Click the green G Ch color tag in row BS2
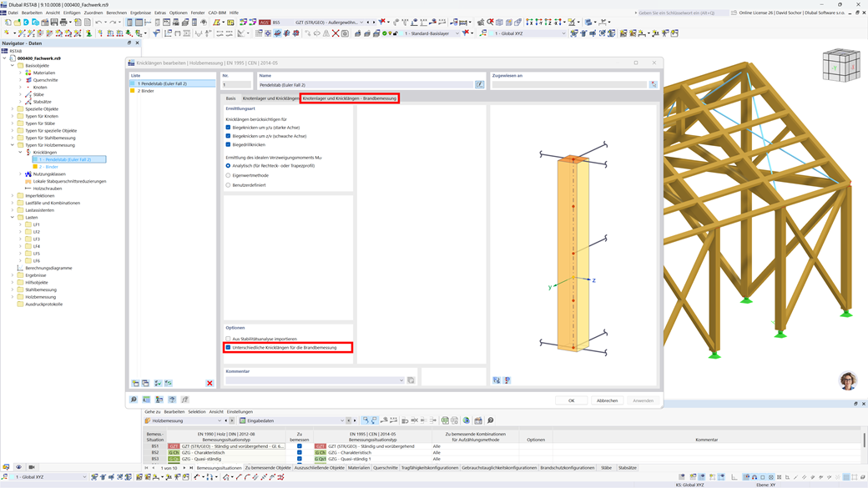 click(x=174, y=453)
